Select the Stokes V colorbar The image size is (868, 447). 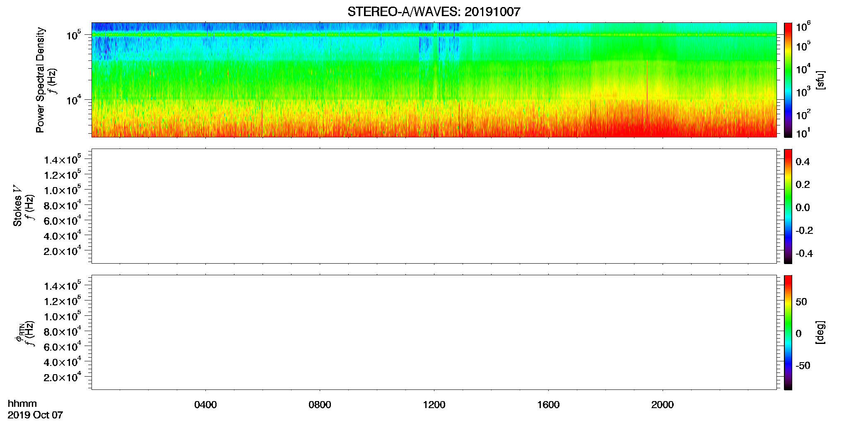click(x=788, y=206)
